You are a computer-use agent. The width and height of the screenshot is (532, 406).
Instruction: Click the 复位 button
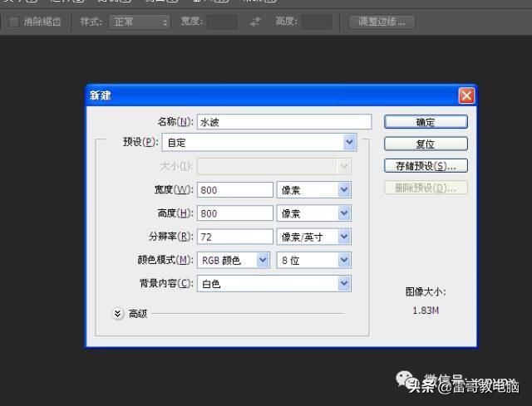pyautogui.click(x=426, y=144)
